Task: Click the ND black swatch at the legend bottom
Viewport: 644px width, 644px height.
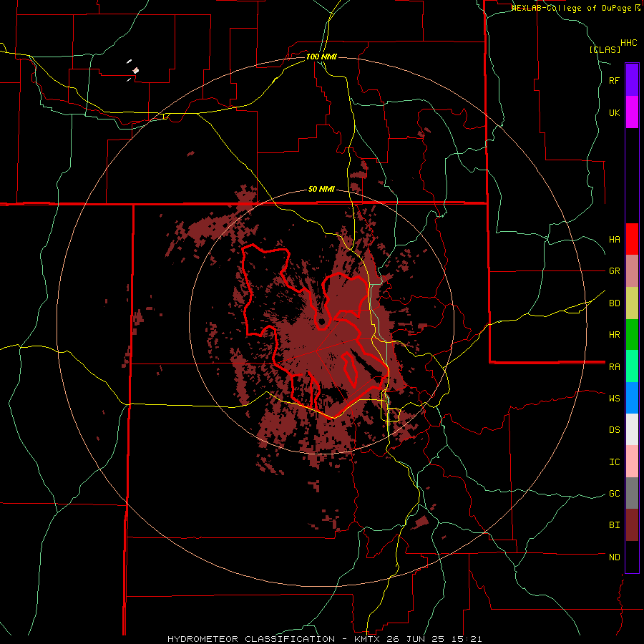Action: [x=632, y=557]
